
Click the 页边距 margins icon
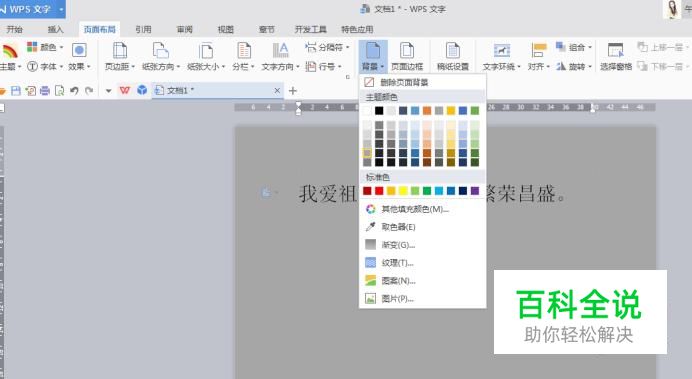[120, 51]
